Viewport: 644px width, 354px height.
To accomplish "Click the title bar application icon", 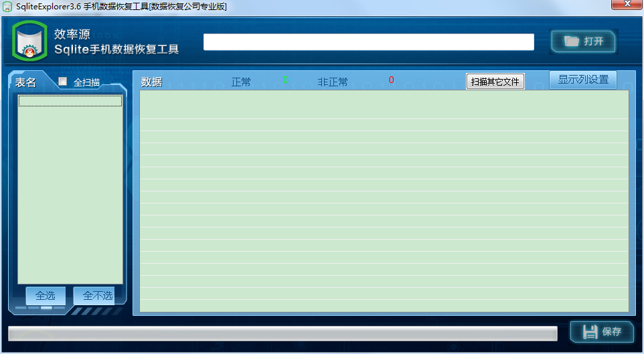I will coord(7,7).
